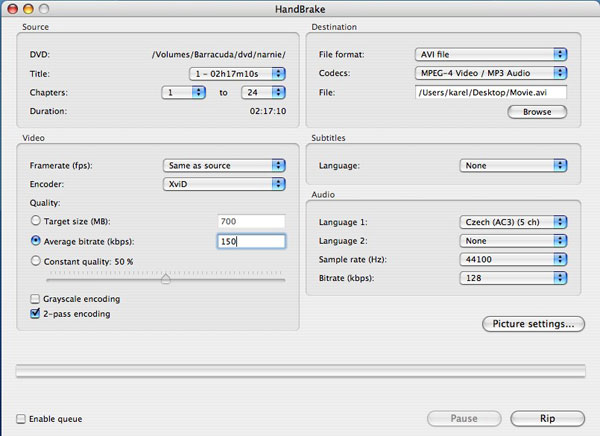Minimize HandBrake with the yellow button
The image size is (600, 436).
click(28, 9)
